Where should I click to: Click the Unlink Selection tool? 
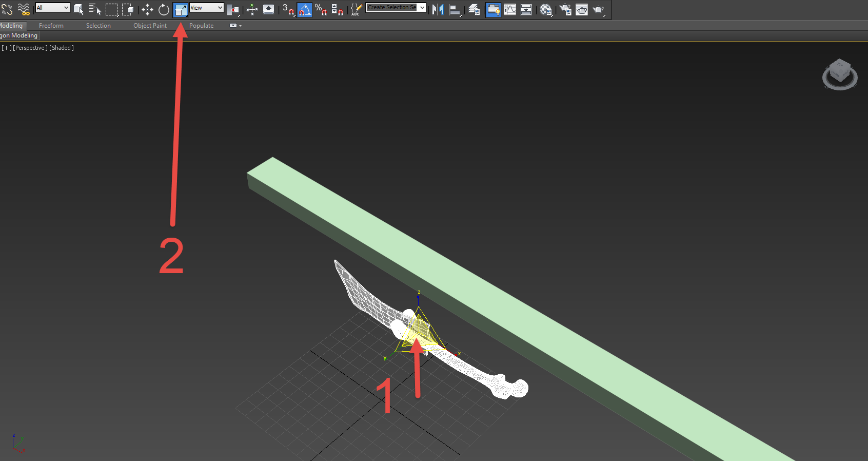[x=7, y=9]
